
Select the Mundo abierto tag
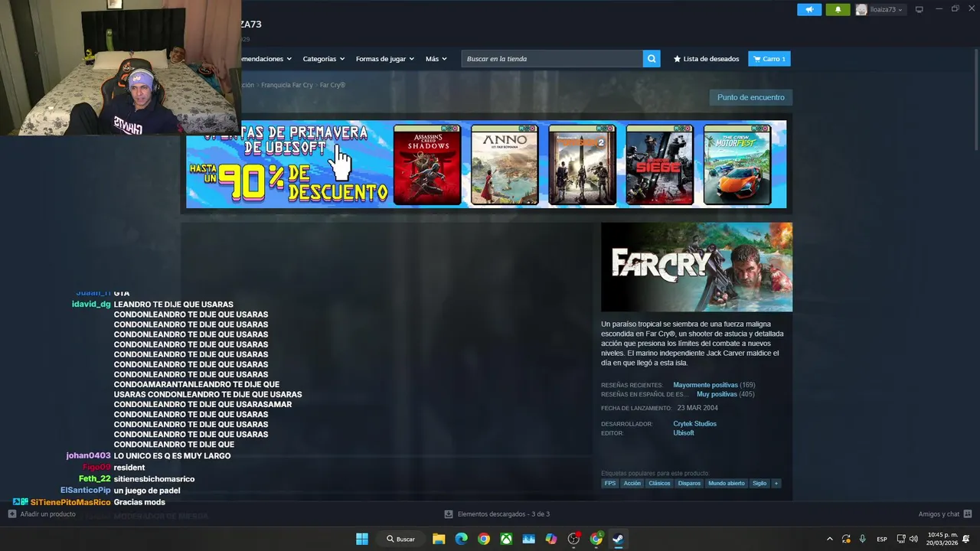pos(727,484)
